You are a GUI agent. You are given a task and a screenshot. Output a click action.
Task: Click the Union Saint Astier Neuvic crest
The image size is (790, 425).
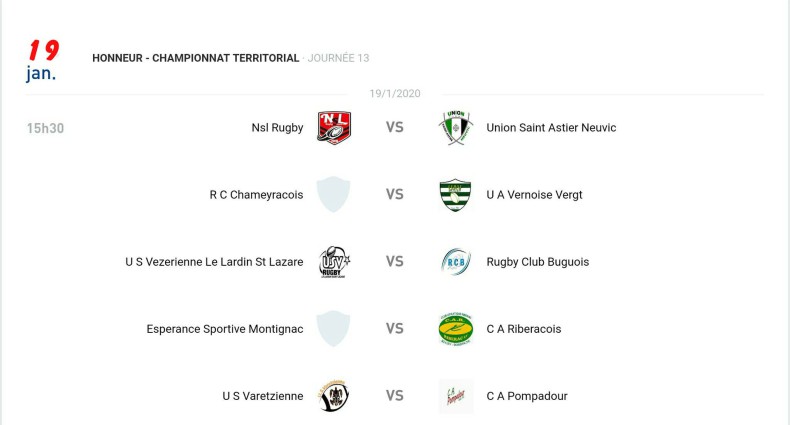(455, 128)
